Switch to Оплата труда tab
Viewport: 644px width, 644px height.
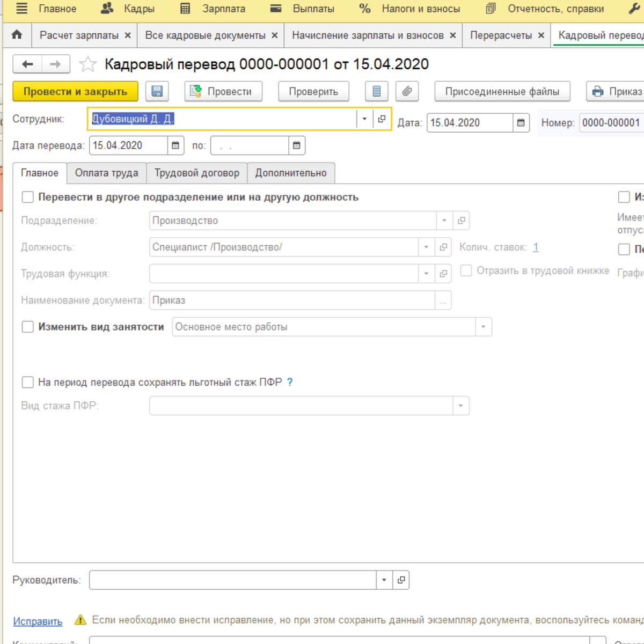pyautogui.click(x=107, y=173)
